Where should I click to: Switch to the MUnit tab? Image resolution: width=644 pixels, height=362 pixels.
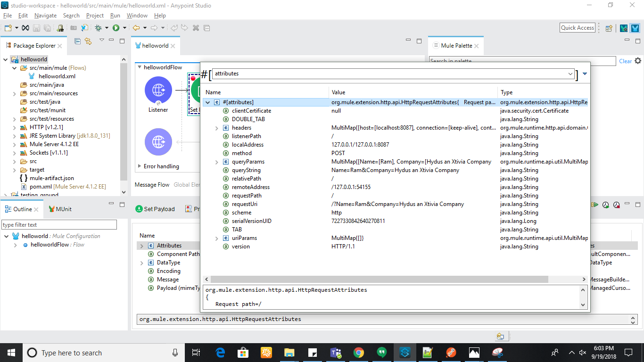pyautogui.click(x=63, y=209)
